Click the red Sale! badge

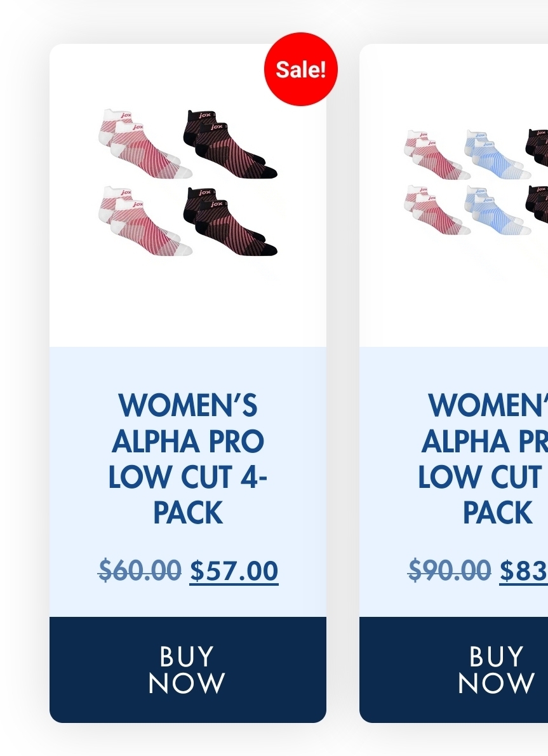pos(300,69)
